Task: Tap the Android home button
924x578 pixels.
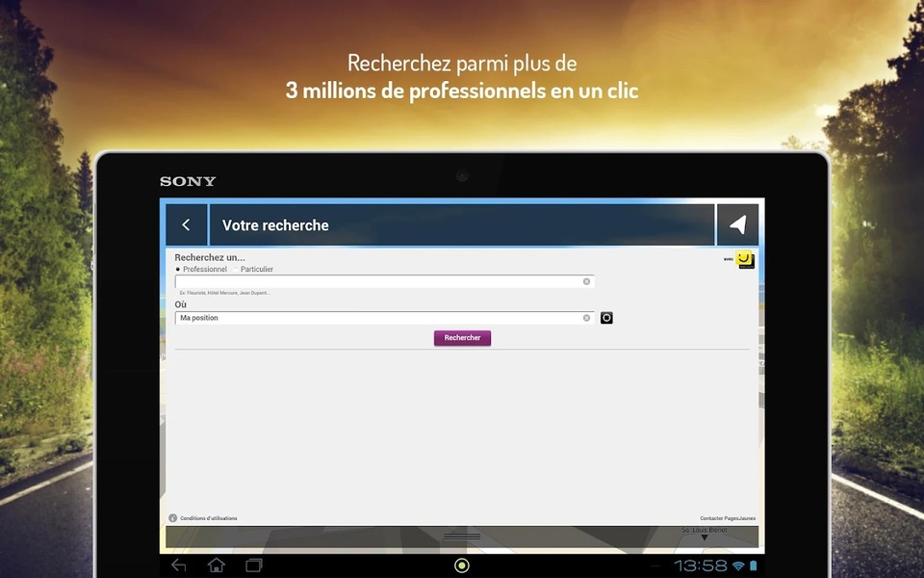Action: (x=217, y=565)
